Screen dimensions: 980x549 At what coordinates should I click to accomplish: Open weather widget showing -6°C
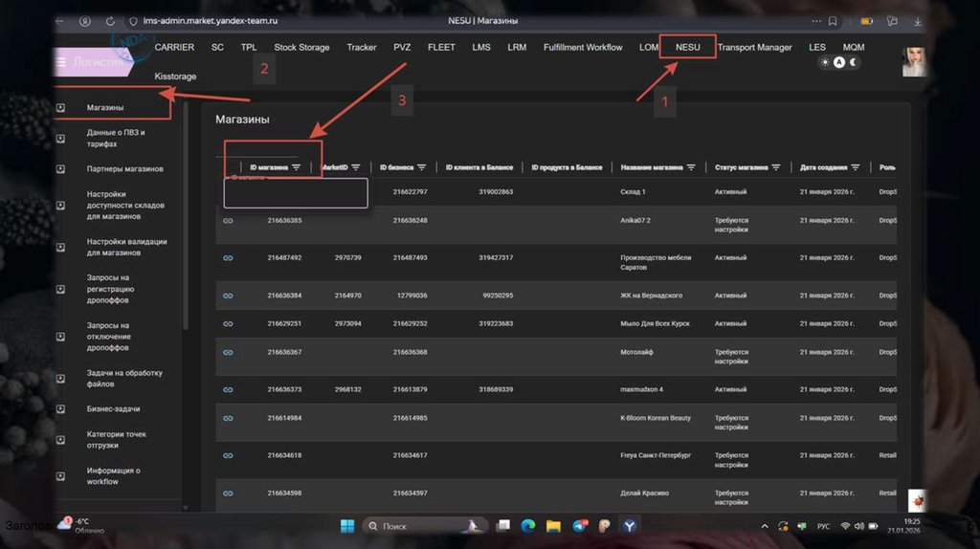(x=82, y=525)
